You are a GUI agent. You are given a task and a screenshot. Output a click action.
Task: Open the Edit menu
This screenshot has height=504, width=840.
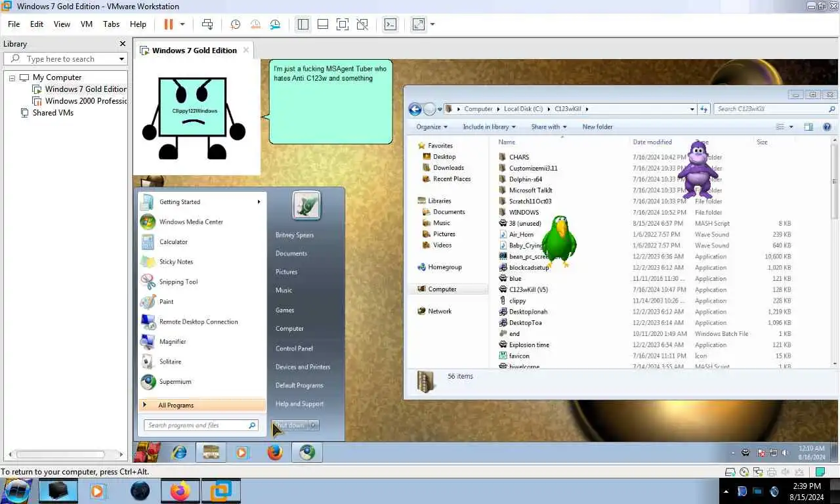[37, 24]
